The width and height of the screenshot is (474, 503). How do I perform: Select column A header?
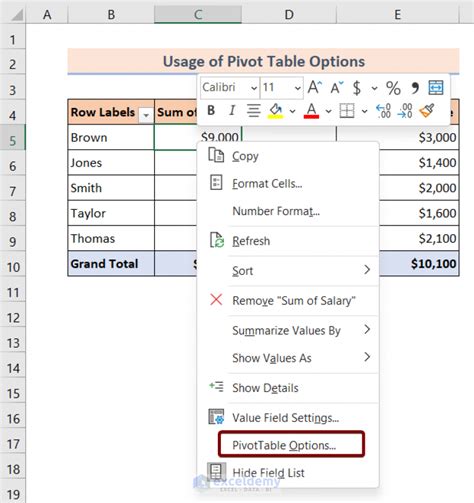pos(47,15)
